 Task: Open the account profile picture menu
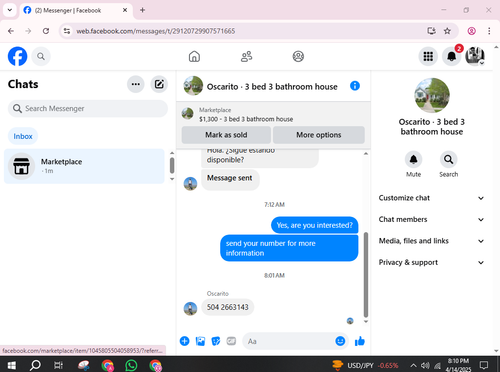pyautogui.click(x=475, y=56)
